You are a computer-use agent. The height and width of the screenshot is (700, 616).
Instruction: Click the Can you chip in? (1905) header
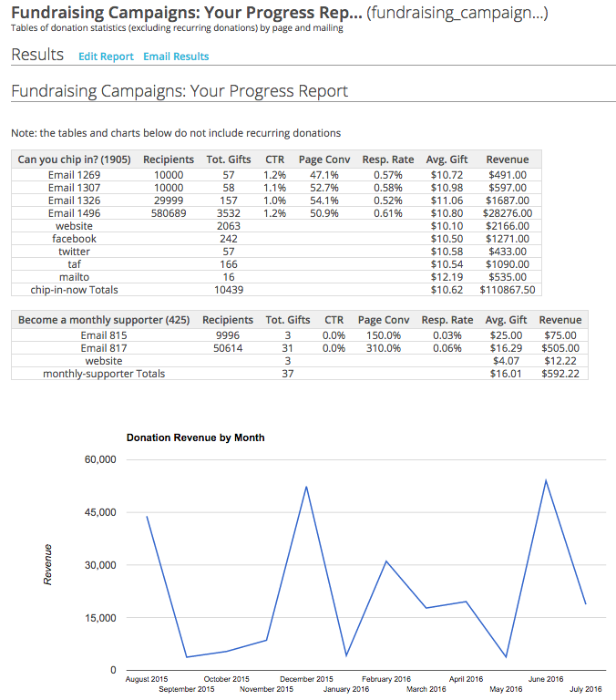click(74, 160)
